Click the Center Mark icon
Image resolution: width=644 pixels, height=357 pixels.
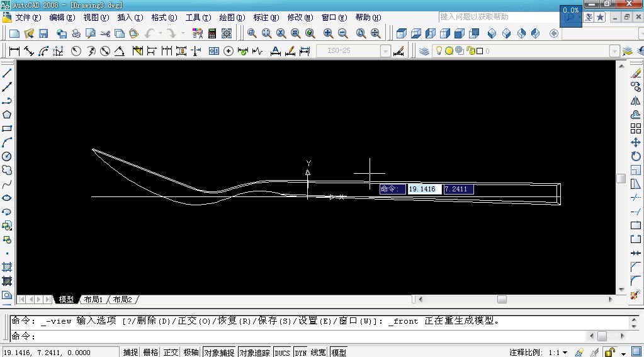coord(229,51)
